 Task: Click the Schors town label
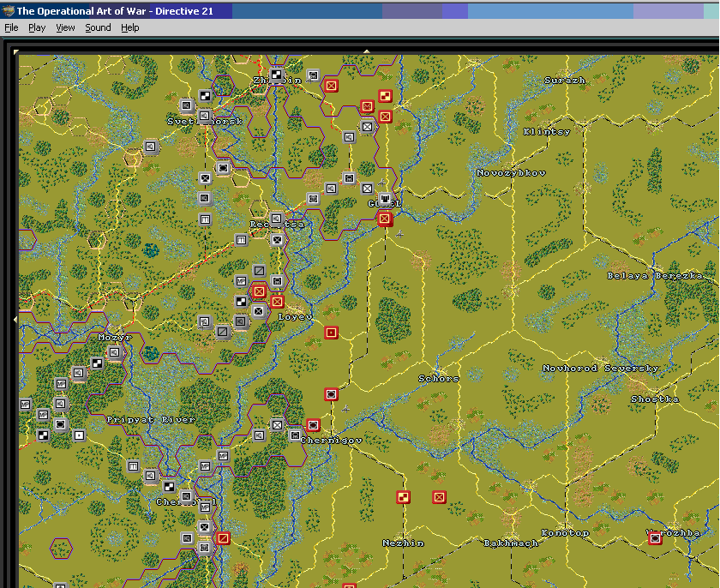pyautogui.click(x=439, y=379)
